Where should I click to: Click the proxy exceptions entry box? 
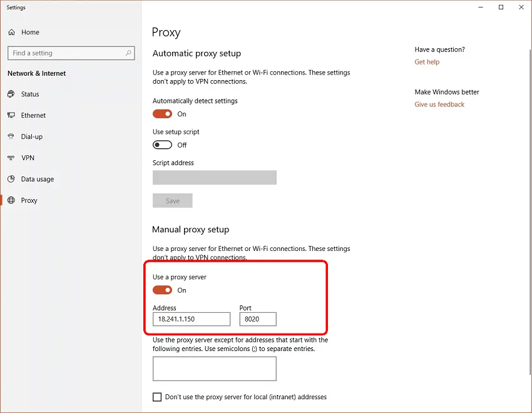pyautogui.click(x=214, y=369)
